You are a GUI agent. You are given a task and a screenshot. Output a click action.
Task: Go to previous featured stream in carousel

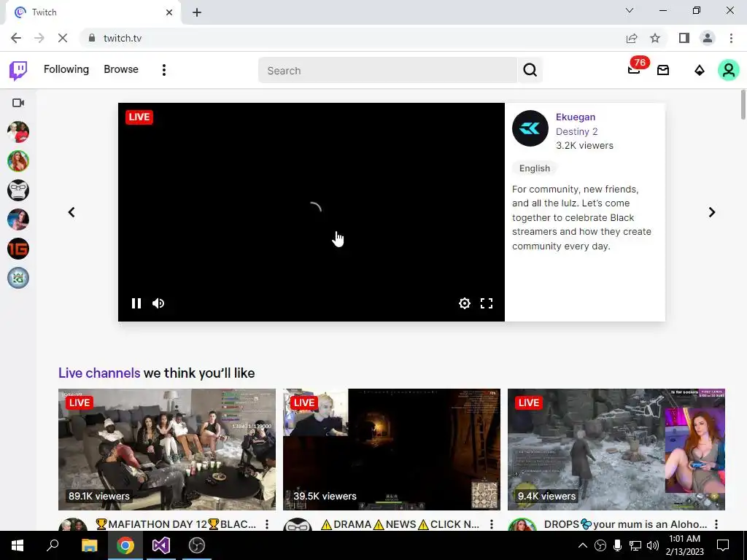(x=71, y=212)
